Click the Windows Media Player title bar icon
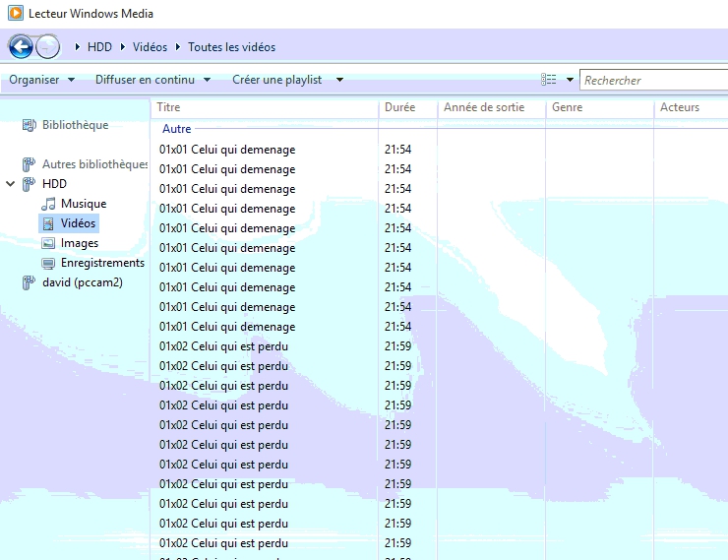 click(x=15, y=14)
